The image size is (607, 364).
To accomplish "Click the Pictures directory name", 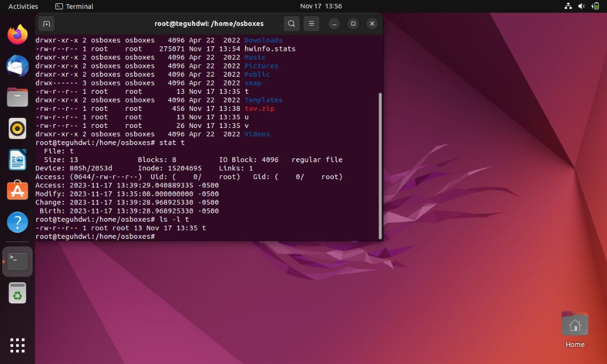I will [x=262, y=66].
